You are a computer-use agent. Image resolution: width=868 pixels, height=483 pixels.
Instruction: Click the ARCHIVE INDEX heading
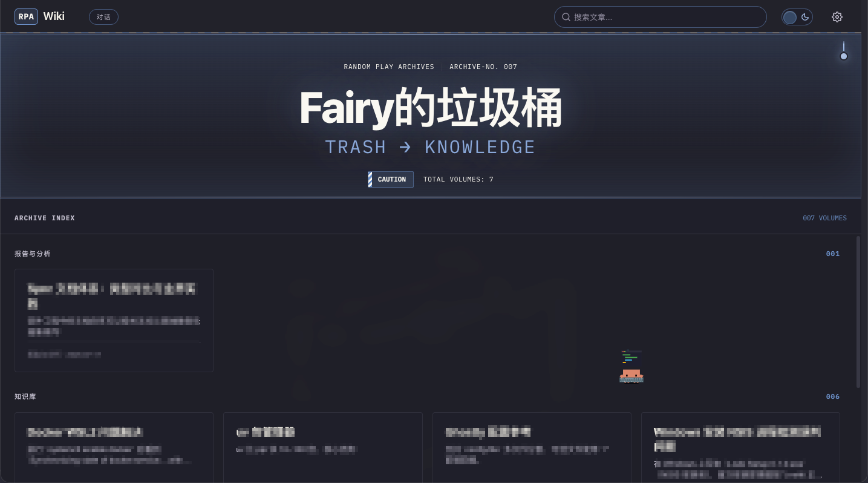pos(45,218)
